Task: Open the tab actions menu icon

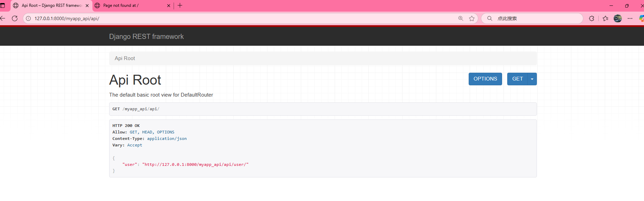Action: pos(2,5)
